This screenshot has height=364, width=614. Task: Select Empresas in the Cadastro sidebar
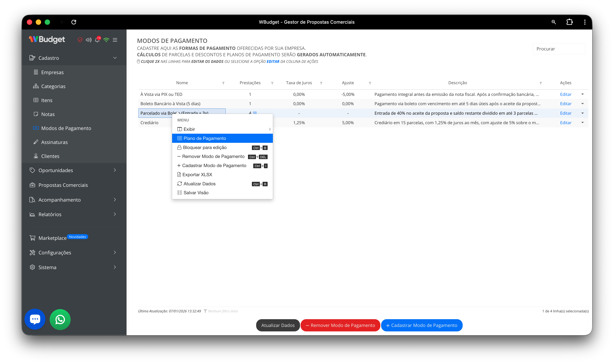click(52, 72)
